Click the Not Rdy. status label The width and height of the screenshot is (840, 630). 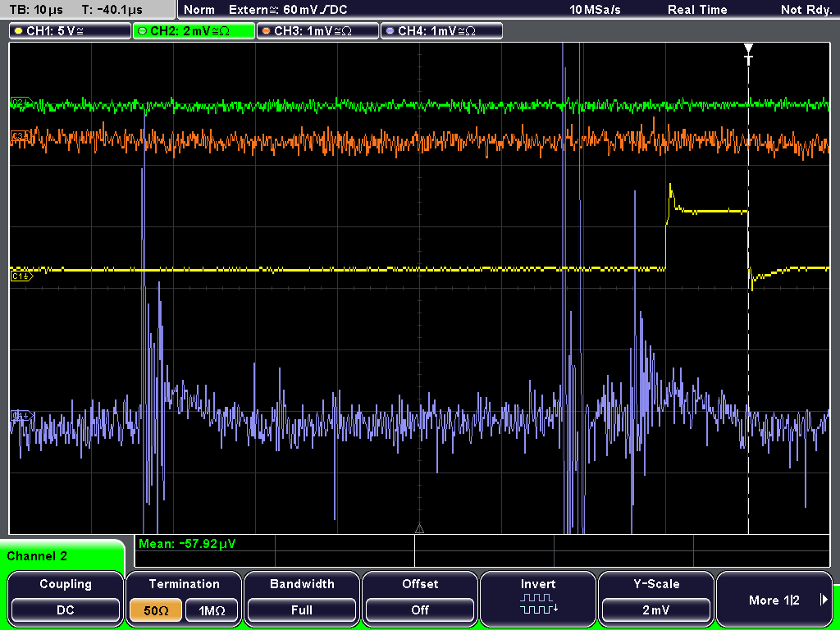point(806,10)
